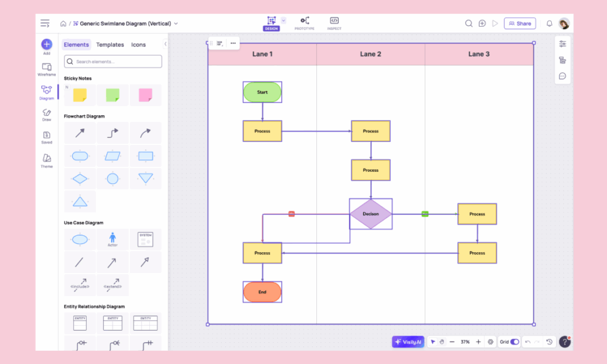This screenshot has height=364, width=607.
Task: Select the use case ellipse shape
Action: (x=80, y=240)
